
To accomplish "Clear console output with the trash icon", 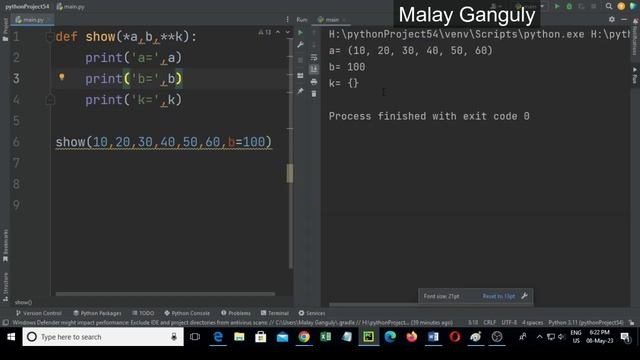I will tap(314, 94).
